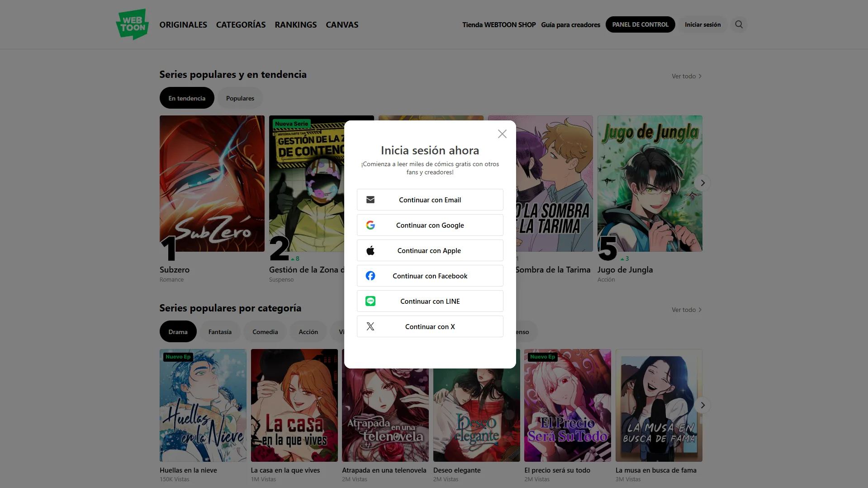Click Iniciar sesión button
868x488 pixels.
click(x=702, y=24)
